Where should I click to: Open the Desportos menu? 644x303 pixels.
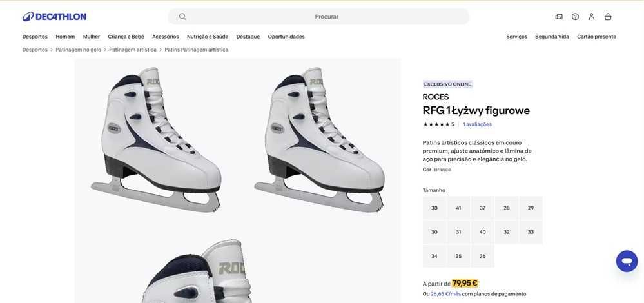tap(35, 37)
